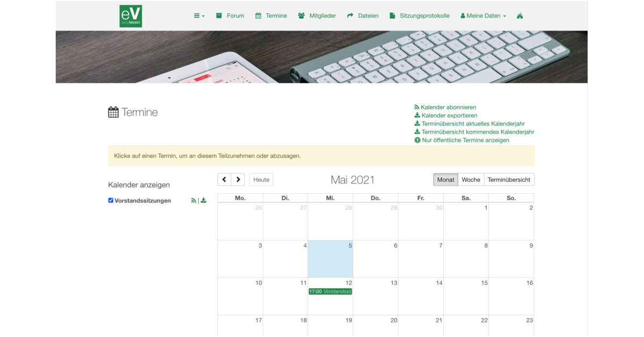
Task: Switch to the Woche view
Action: pyautogui.click(x=471, y=180)
